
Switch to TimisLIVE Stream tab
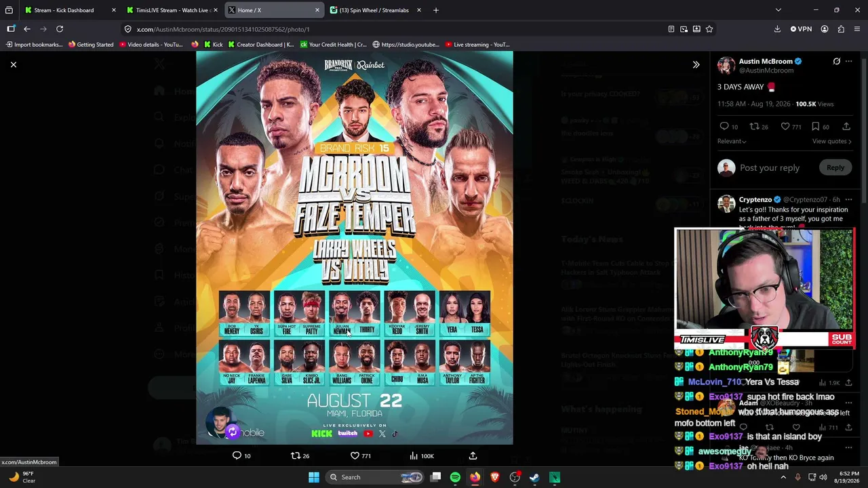click(x=171, y=10)
